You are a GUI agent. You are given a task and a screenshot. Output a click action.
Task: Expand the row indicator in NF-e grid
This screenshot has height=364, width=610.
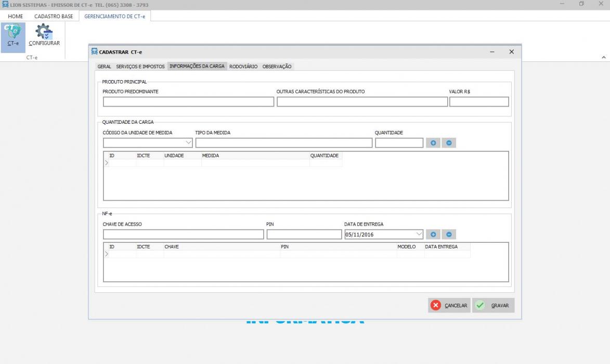107,254
